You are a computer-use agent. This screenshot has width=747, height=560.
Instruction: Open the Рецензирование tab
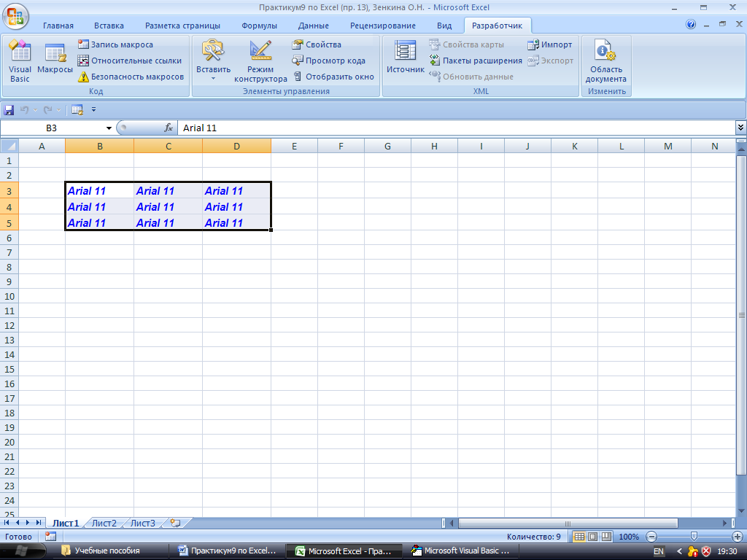[382, 26]
